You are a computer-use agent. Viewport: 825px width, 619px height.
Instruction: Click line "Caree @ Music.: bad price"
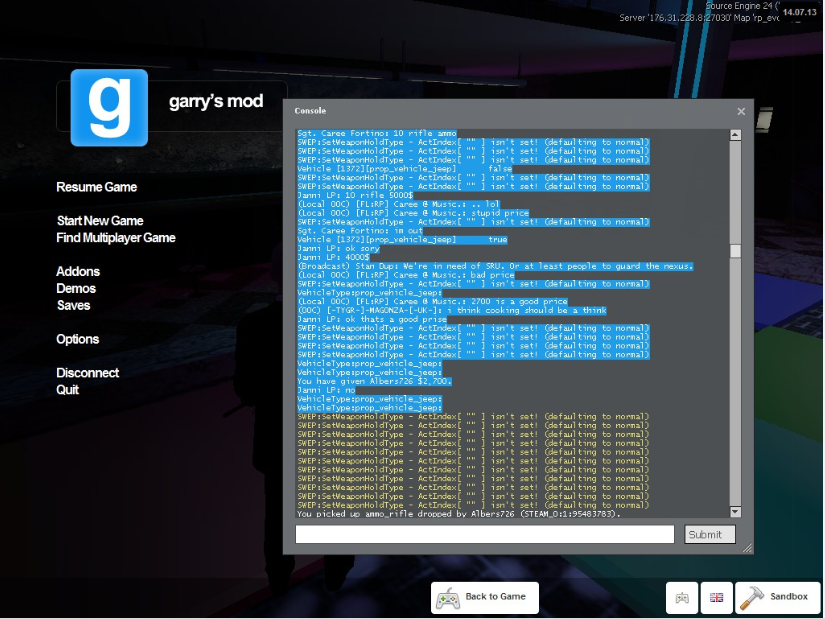coord(406,275)
